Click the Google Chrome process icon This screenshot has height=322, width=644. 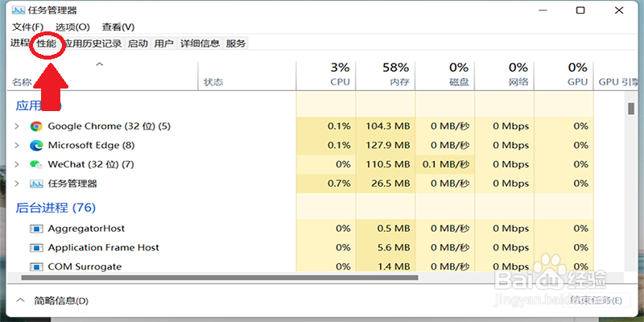click(x=35, y=126)
